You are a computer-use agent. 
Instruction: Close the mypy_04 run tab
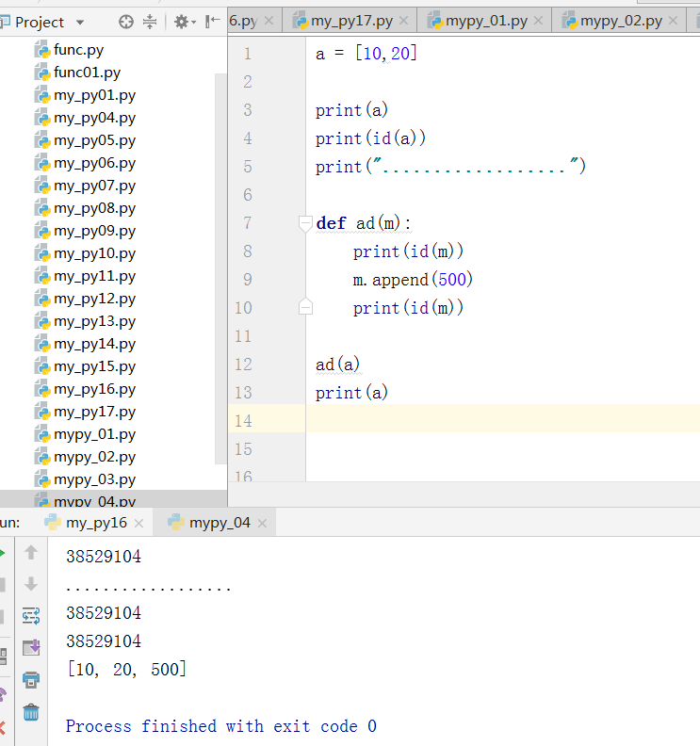262,524
